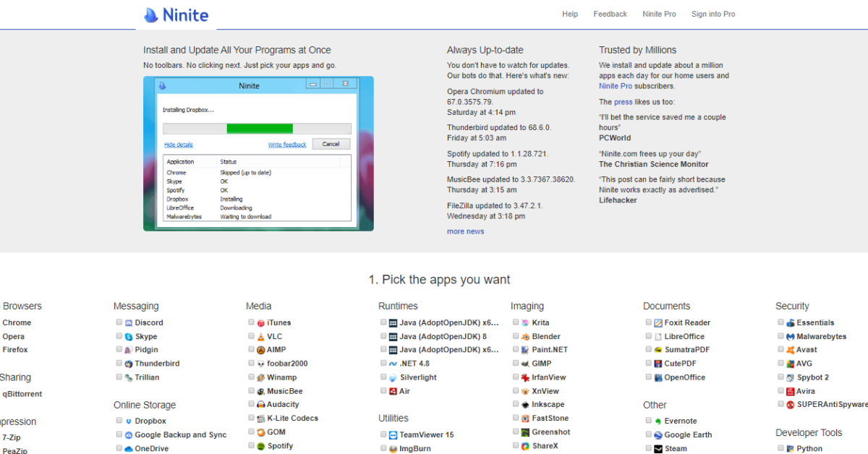868x454 pixels.
Task: Open Sign into Pro link
Action: [x=712, y=14]
